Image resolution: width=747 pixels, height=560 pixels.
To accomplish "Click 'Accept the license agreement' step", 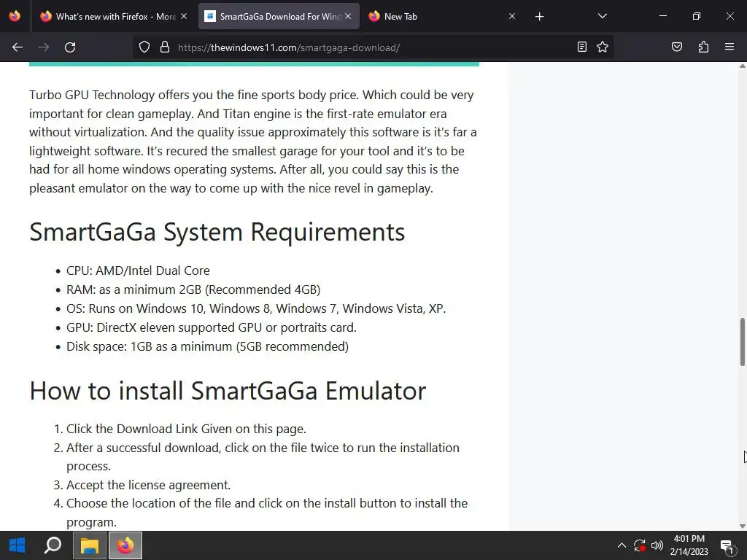I will (x=148, y=485).
